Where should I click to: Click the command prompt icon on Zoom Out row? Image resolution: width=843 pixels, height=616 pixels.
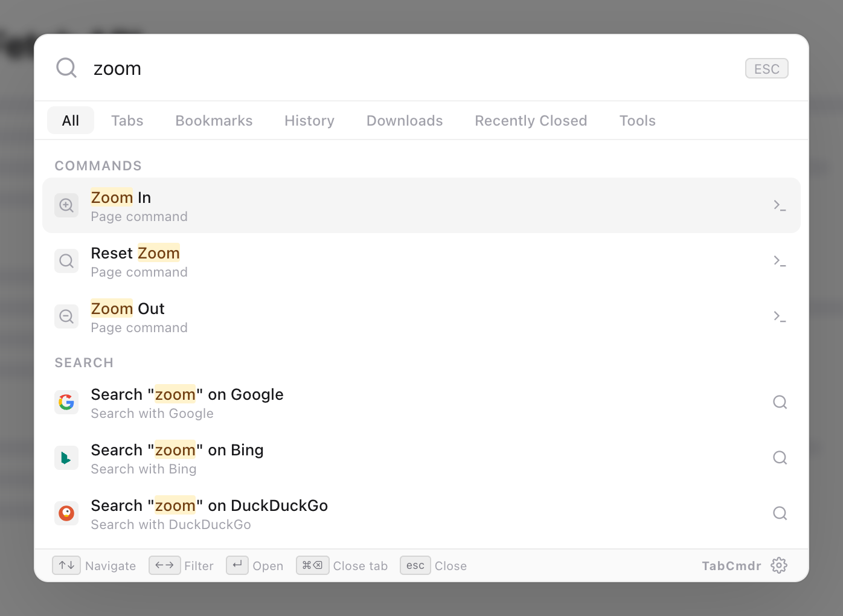click(780, 316)
